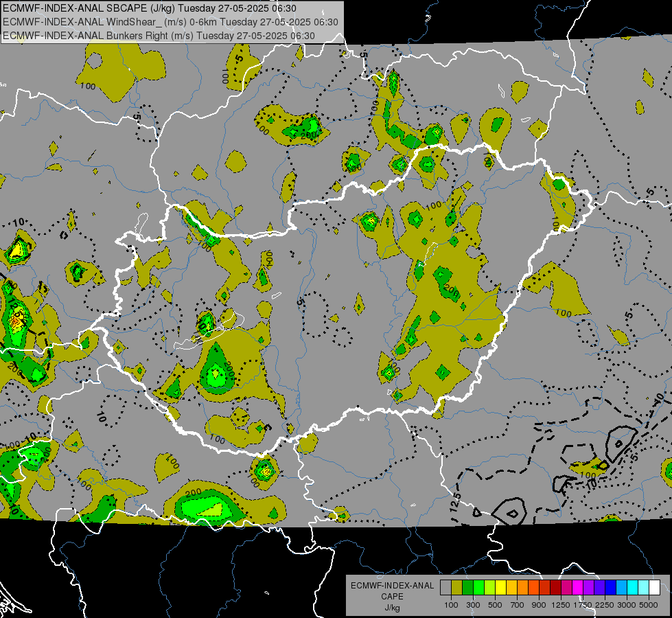Click the legend value 2250

(x=604, y=605)
